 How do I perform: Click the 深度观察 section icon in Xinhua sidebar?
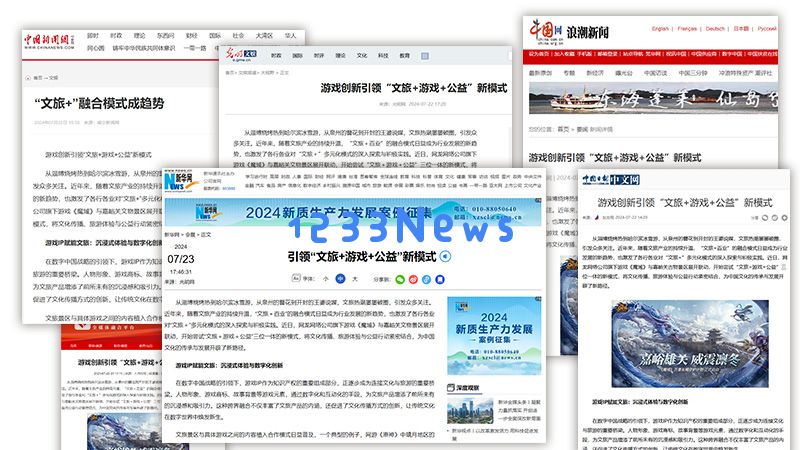point(451,388)
